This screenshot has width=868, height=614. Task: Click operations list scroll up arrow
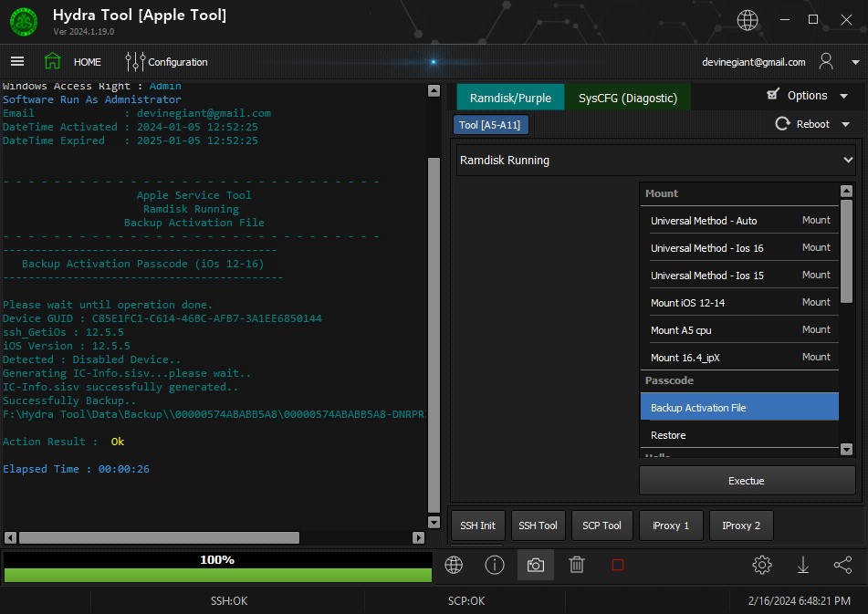click(846, 191)
